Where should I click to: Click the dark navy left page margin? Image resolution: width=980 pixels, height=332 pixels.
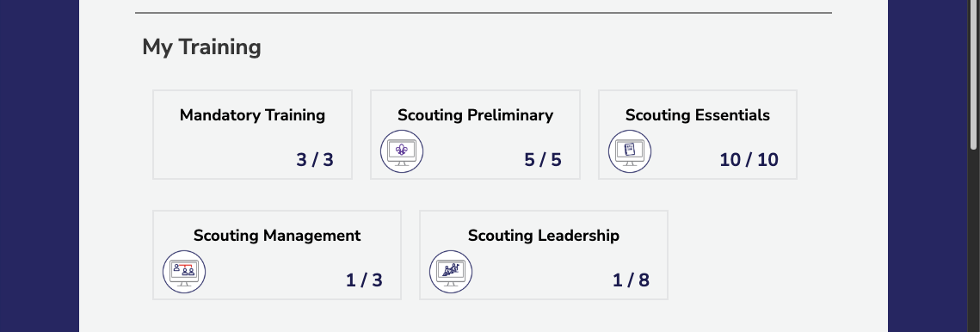click(40, 166)
